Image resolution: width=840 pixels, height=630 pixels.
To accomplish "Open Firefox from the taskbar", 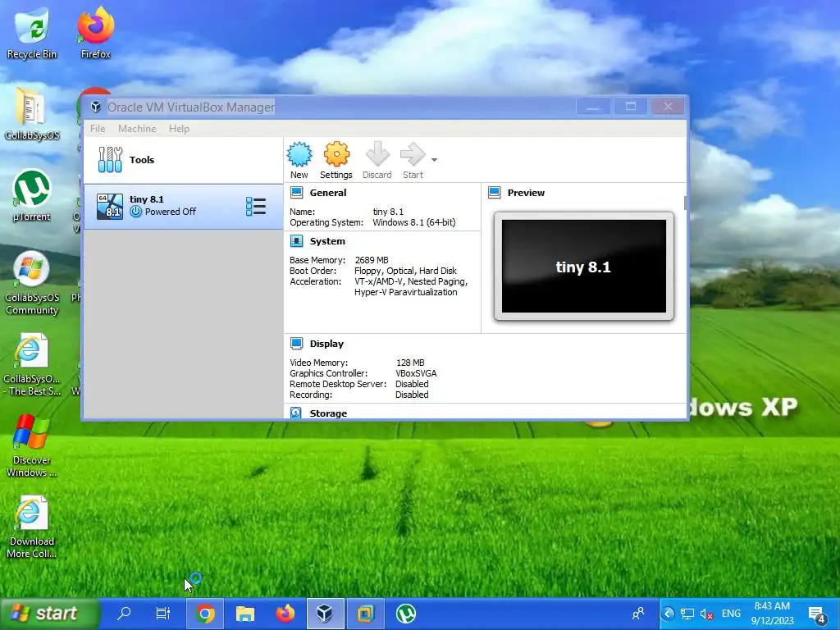I will (285, 614).
